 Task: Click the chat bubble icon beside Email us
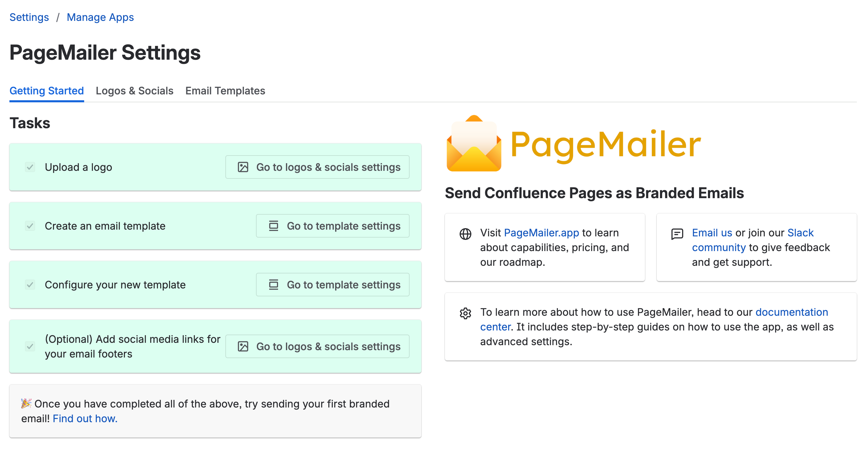[x=677, y=234]
